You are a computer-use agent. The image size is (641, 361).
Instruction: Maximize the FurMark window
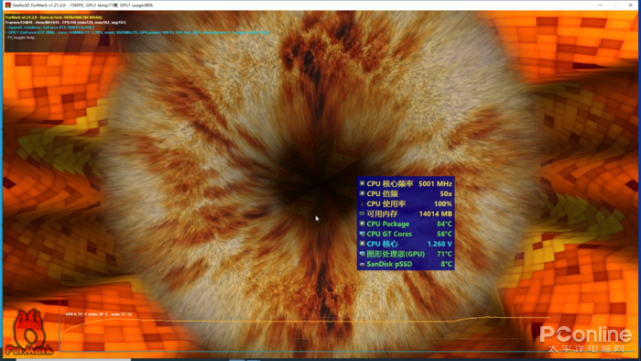pos(615,5)
